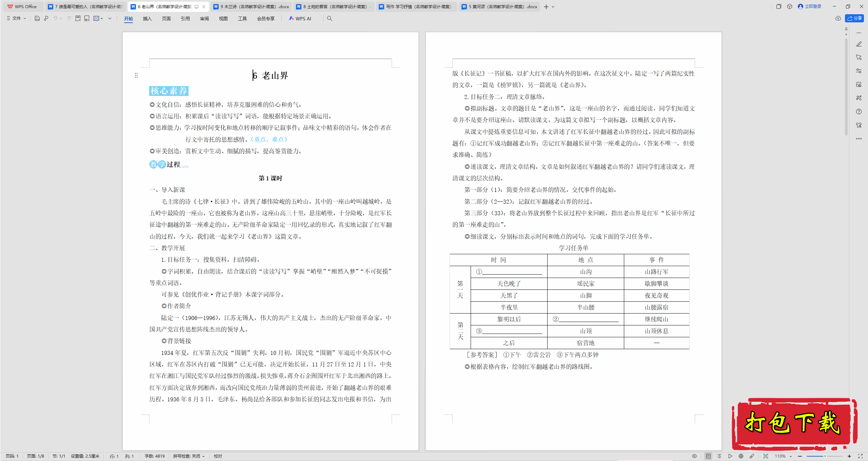
Task: Expand the quick access toolbar chevron
Action: pyautogui.click(x=110, y=19)
